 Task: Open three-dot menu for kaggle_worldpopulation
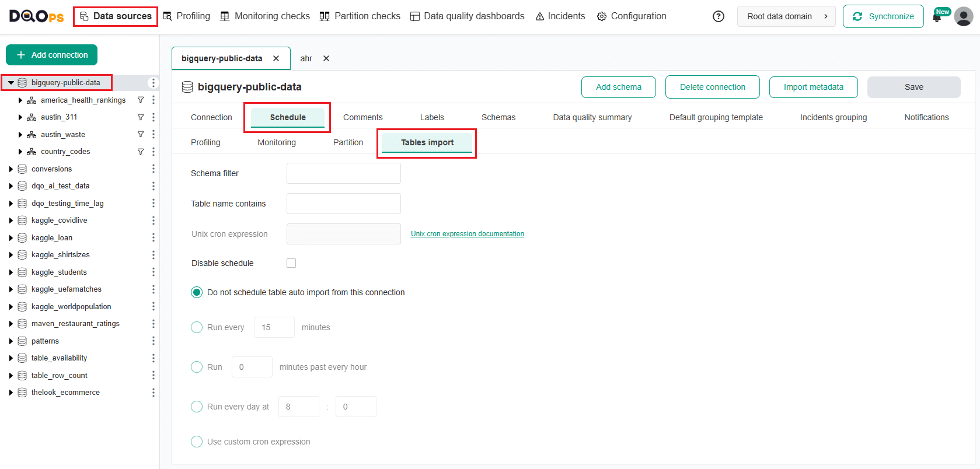(154, 306)
